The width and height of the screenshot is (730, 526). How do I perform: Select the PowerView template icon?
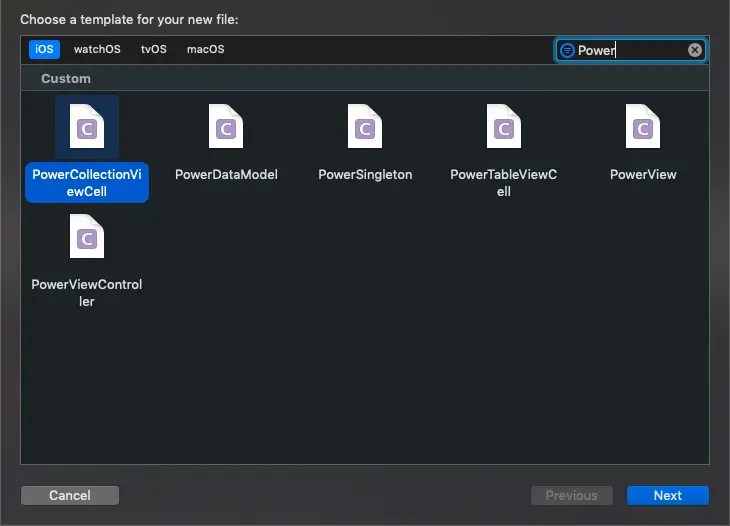643,126
